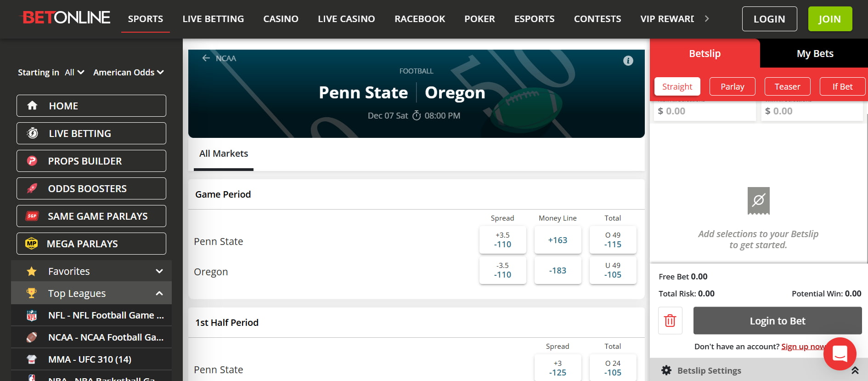Click the Login to Bet button
This screenshot has height=381, width=868.
(778, 321)
